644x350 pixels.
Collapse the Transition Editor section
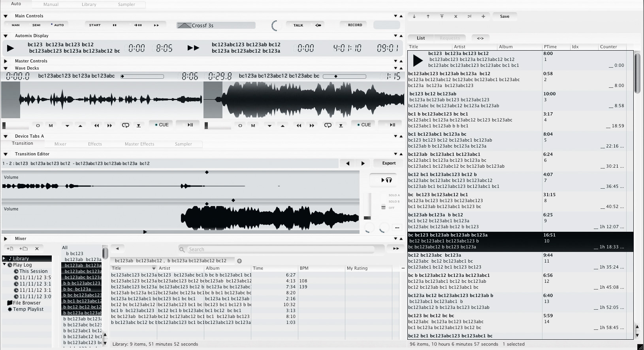(x=6, y=154)
